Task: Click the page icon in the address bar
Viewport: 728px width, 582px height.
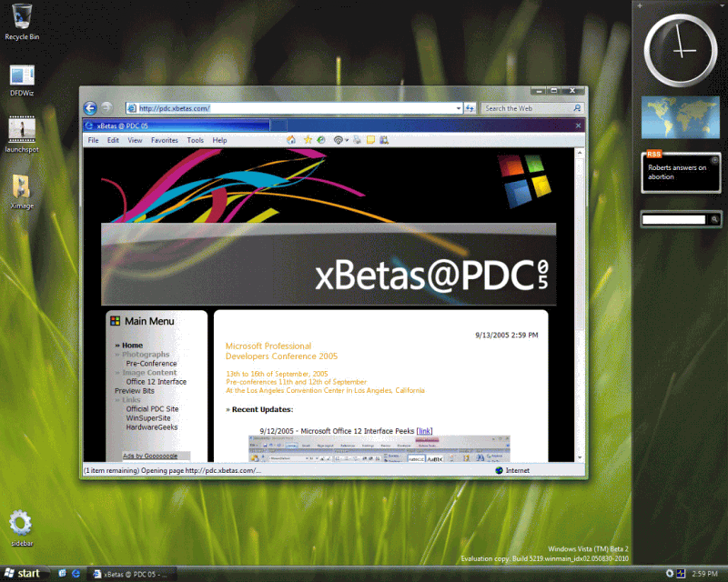Action: [132, 108]
